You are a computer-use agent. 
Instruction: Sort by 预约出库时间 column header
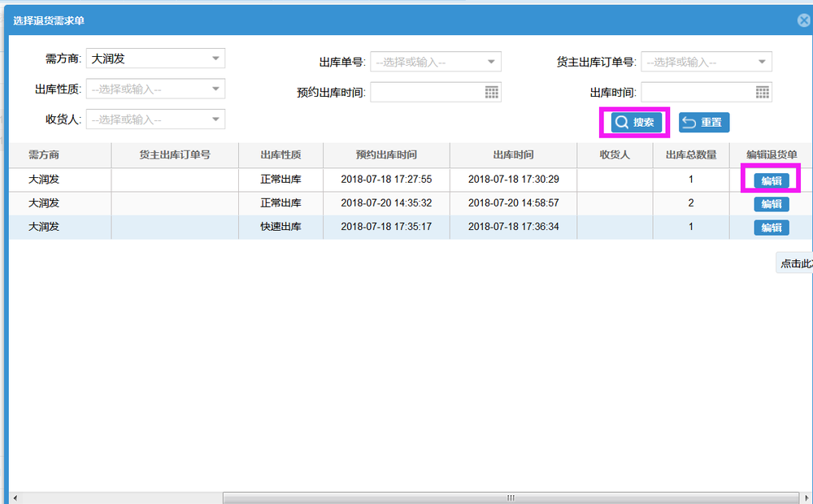386,154
